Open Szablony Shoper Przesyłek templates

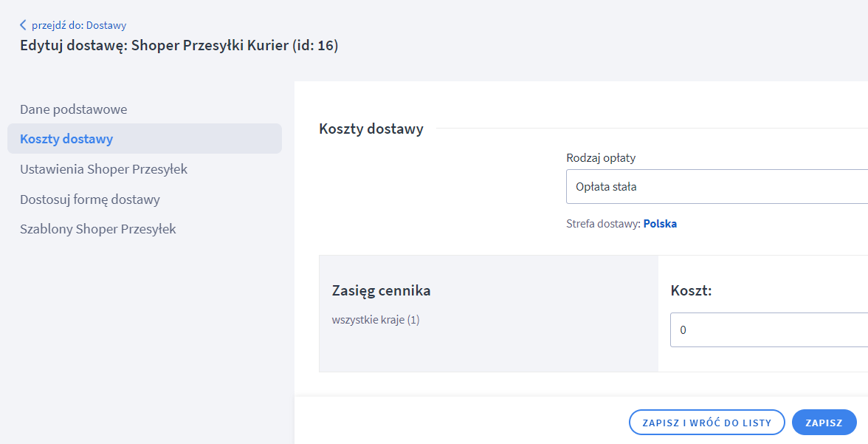[98, 229]
